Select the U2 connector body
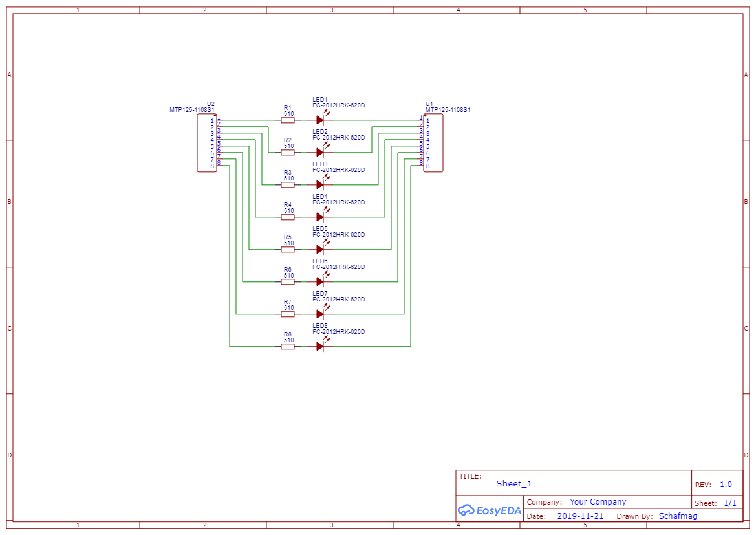 [x=207, y=144]
